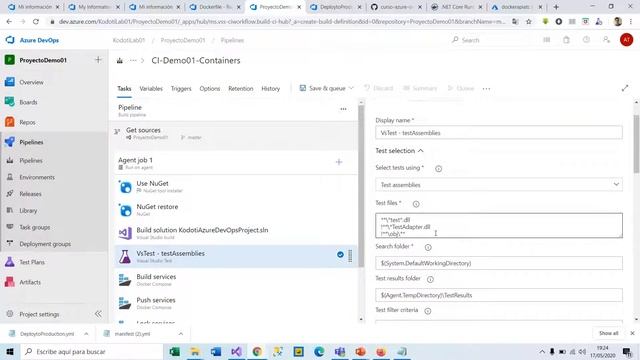
Task: Select the NuGet restore task
Action: (x=236, y=210)
